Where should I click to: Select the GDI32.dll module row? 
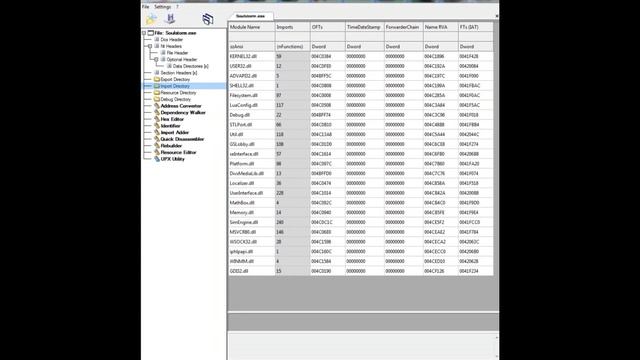pyautogui.click(x=360, y=271)
